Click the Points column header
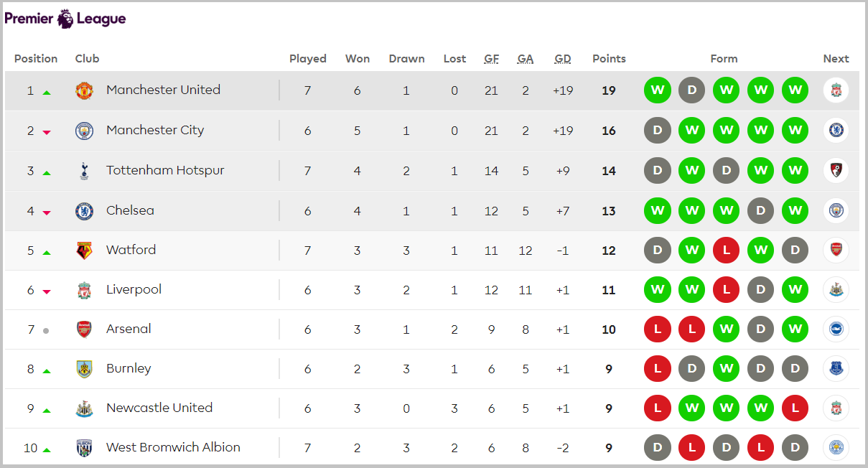868x468 pixels. [x=609, y=59]
